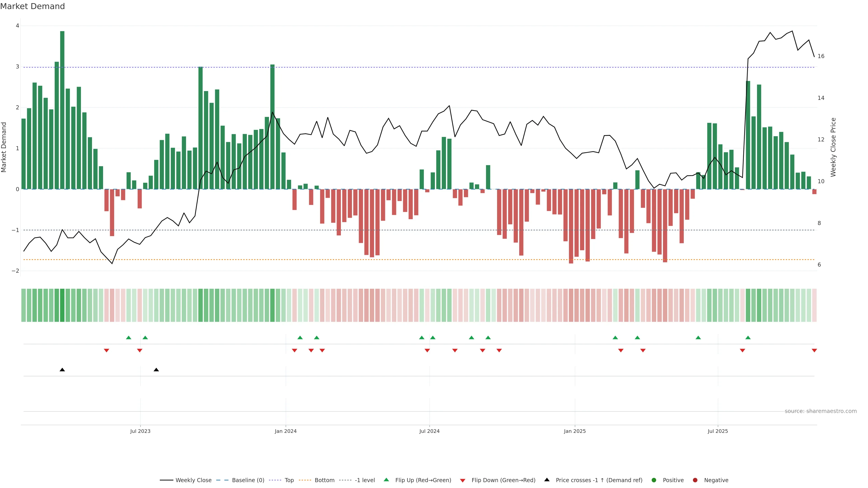Click the red Negative legend circle
Image resolution: width=868 pixels, height=488 pixels.
(x=695, y=480)
